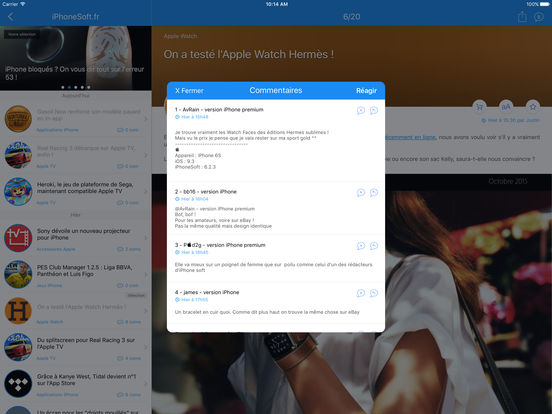Tap Apple TV category under Heroki article
This screenshot has width=552, height=414.
(46, 203)
